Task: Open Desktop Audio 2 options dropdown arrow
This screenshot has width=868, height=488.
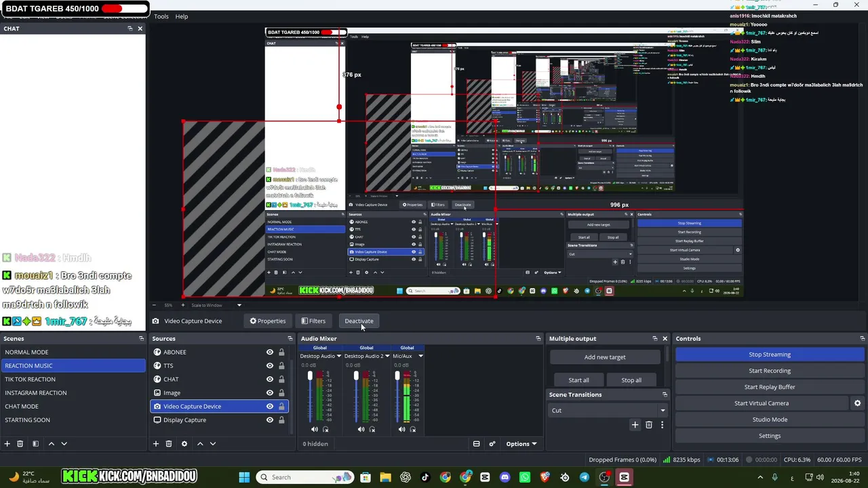Action: pos(387,356)
